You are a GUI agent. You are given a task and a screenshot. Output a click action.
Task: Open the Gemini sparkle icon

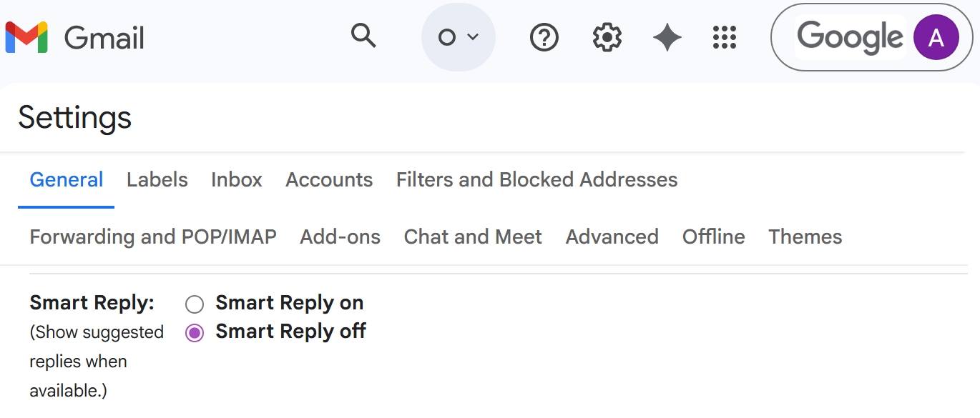[x=667, y=37]
